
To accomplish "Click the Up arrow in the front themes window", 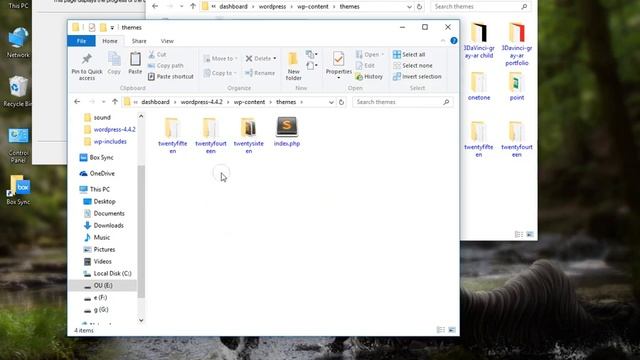I will coord(115,102).
